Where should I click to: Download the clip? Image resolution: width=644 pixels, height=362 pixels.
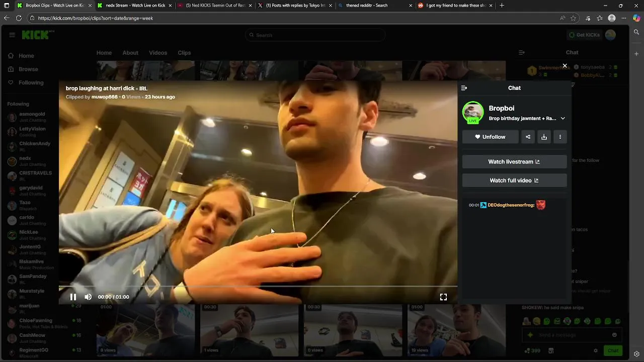[544, 137]
